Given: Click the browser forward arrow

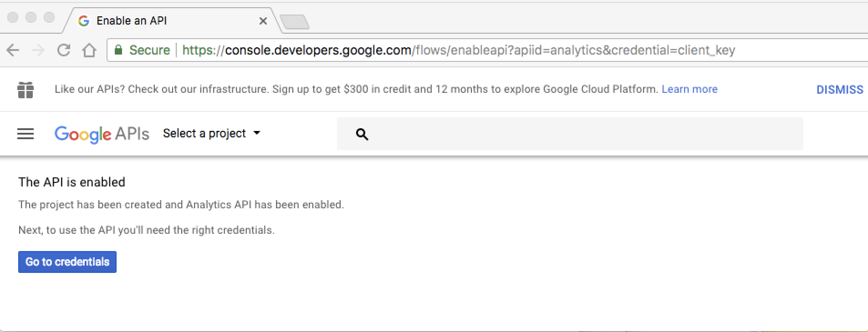Looking at the screenshot, I should click(x=39, y=50).
